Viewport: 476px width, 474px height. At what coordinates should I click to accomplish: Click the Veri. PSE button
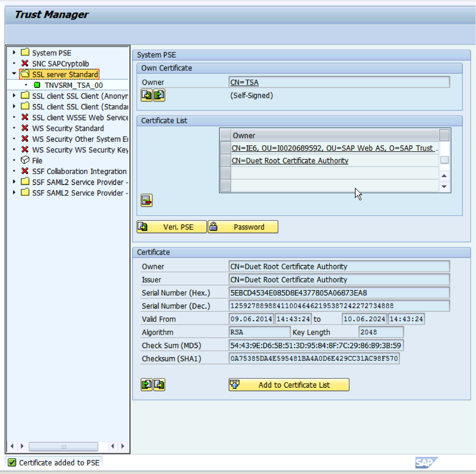pyautogui.click(x=172, y=227)
